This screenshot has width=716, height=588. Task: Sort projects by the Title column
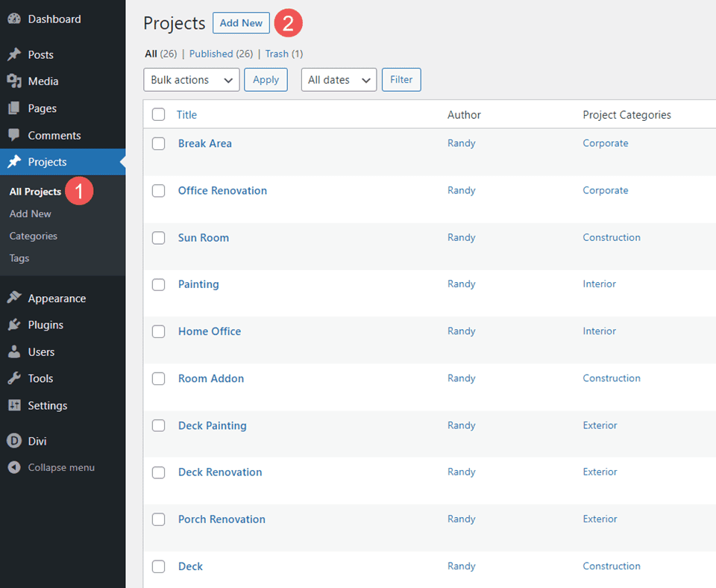186,114
